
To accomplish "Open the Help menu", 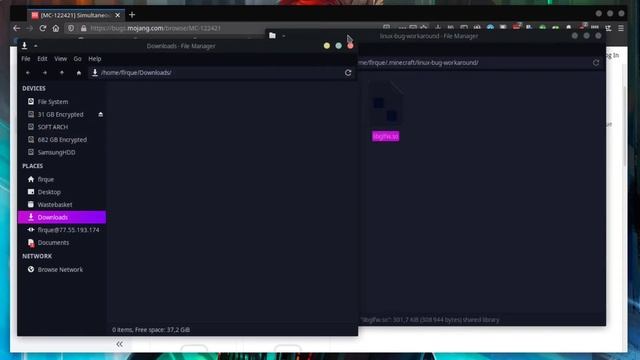I will [x=95, y=59].
